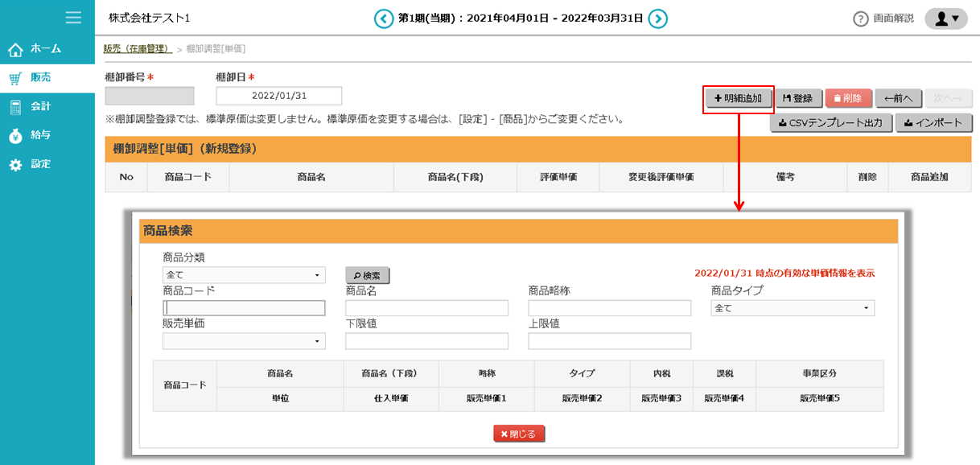Expand the 商品タイプ dropdown
The image size is (980, 465).
793,308
